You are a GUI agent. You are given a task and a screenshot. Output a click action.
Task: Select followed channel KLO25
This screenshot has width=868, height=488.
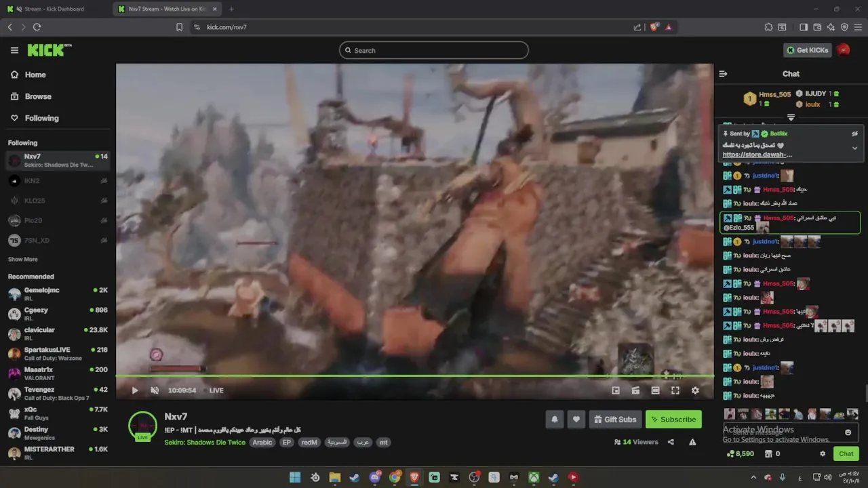coord(58,201)
